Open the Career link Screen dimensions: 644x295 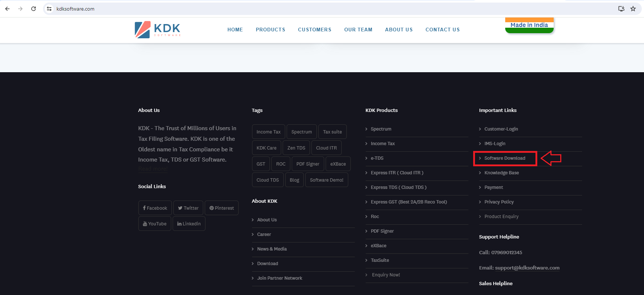[x=264, y=234]
